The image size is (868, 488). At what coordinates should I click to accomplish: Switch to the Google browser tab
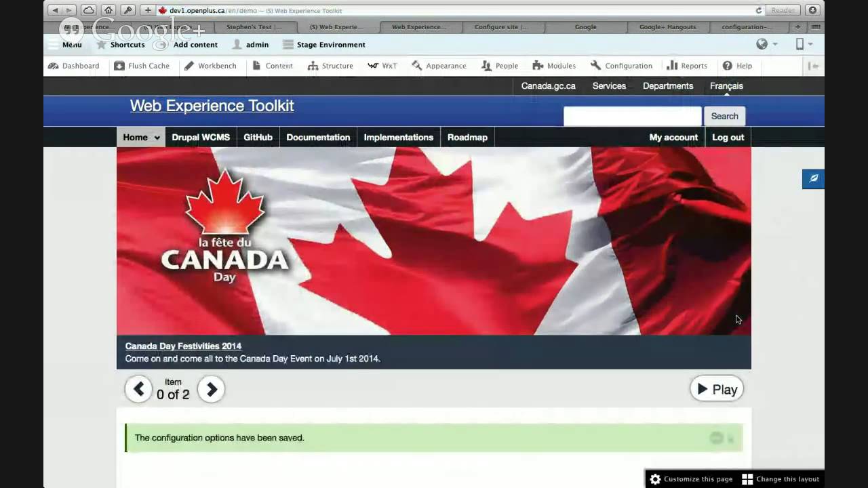click(586, 27)
